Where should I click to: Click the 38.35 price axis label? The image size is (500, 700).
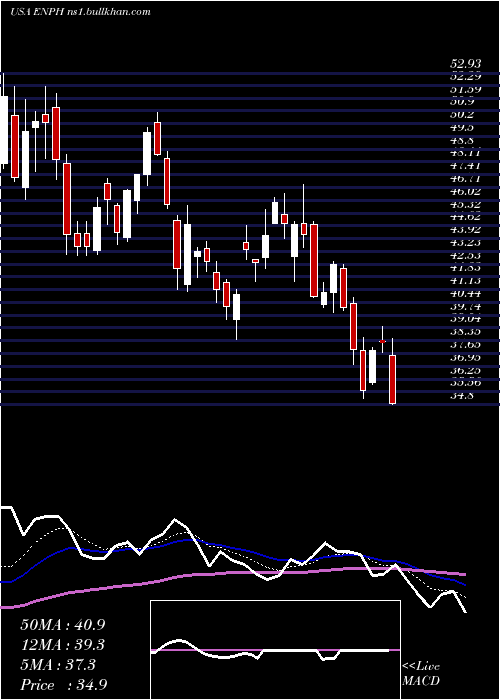465,332
